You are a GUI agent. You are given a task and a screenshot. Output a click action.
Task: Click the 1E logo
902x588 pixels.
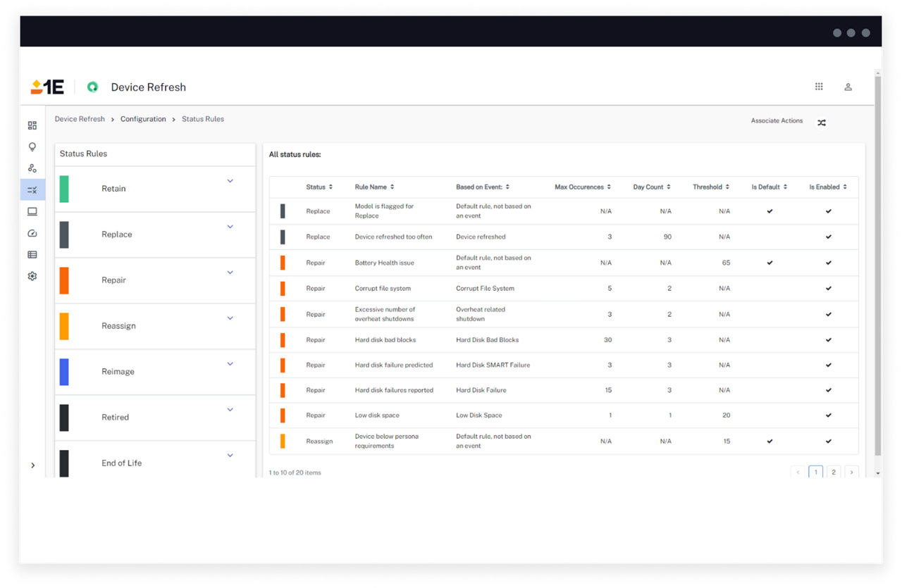[x=47, y=87]
